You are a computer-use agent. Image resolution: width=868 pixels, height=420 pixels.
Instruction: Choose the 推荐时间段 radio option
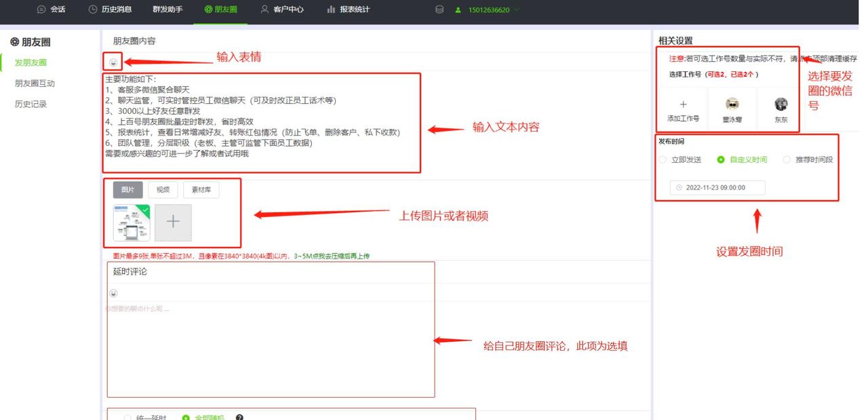tap(808, 160)
